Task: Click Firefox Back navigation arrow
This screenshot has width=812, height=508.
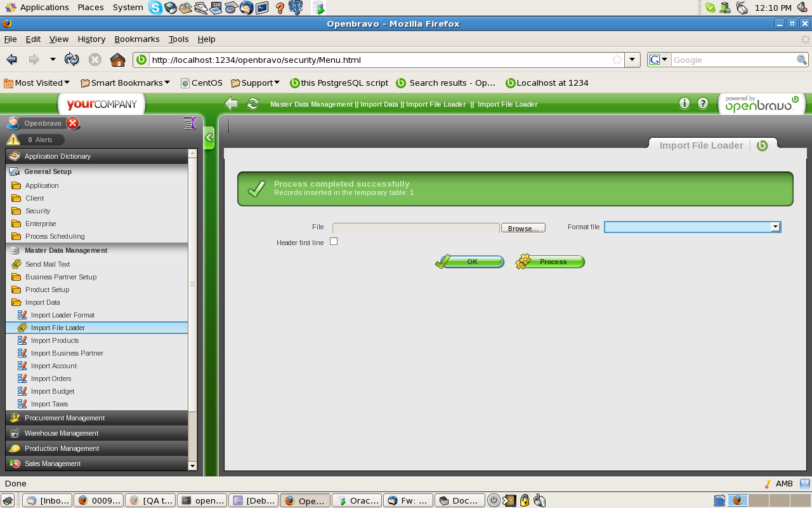Action: pyautogui.click(x=12, y=60)
